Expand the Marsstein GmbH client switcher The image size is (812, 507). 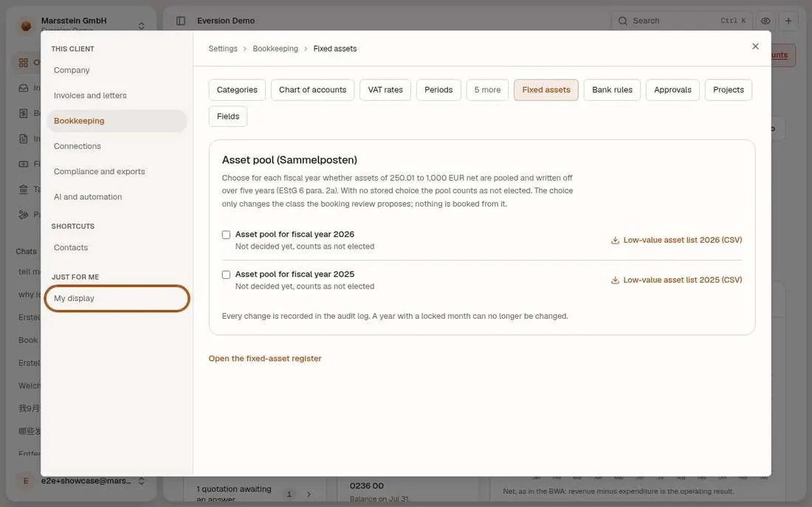click(141, 25)
